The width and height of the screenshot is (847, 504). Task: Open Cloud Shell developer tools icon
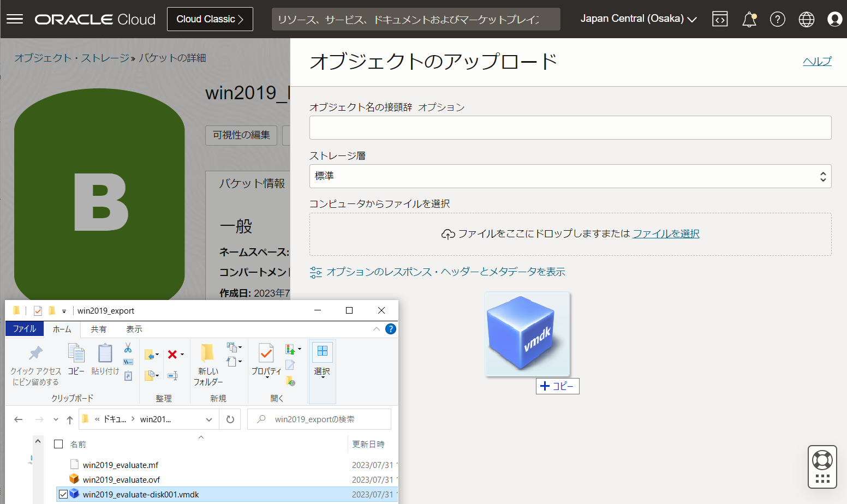click(720, 19)
